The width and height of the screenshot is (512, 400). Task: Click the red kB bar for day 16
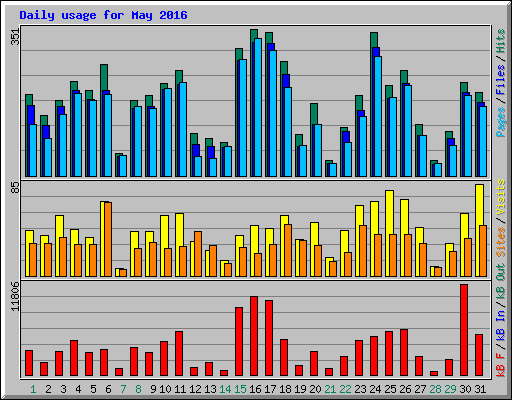tap(254, 336)
